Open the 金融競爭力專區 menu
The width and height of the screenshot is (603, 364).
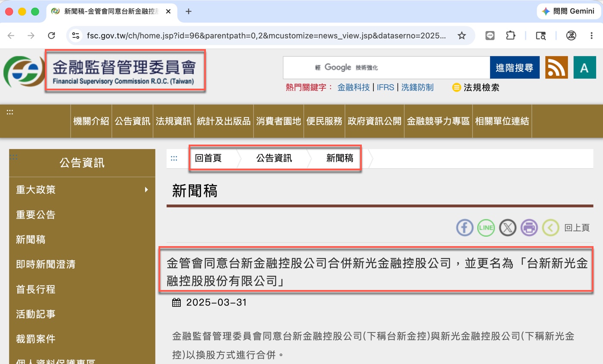(x=438, y=121)
